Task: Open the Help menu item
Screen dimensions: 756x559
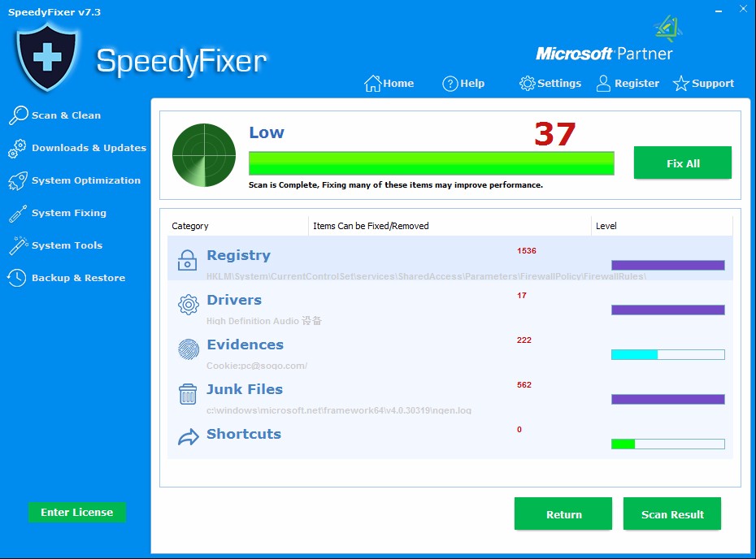Action: [x=463, y=84]
